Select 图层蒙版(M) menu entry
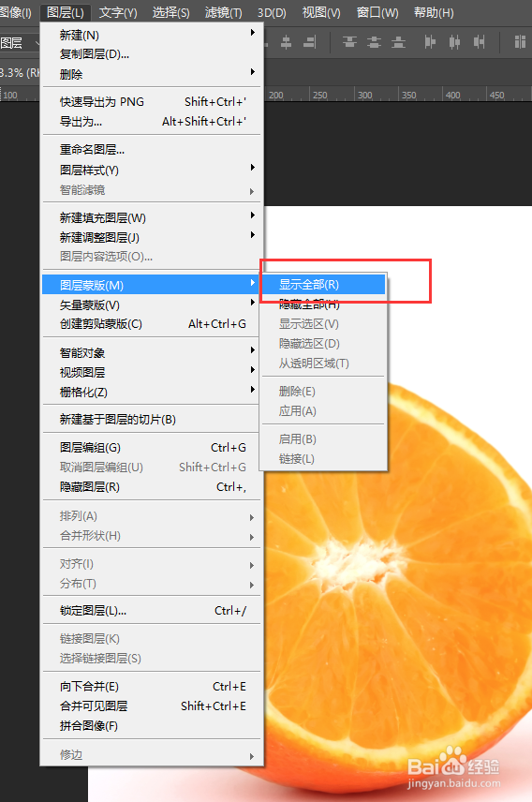532x802 pixels. pos(152,285)
